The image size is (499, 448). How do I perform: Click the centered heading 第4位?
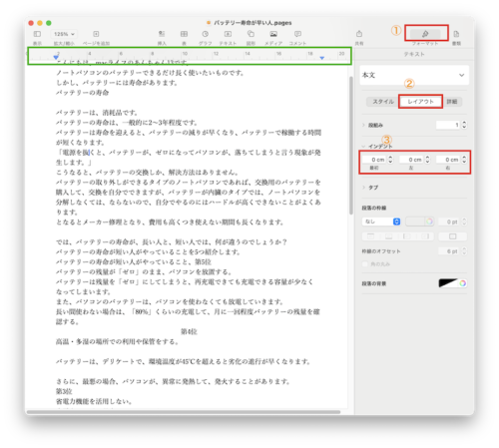(x=189, y=331)
